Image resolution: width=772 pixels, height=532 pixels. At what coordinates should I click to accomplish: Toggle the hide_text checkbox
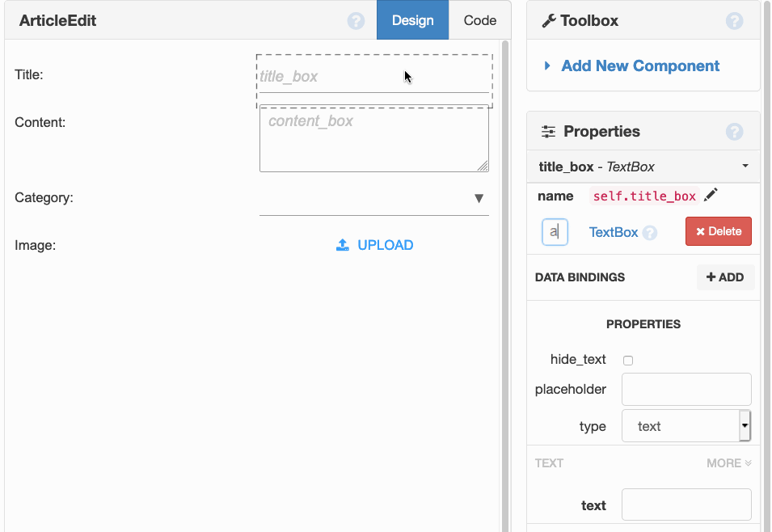click(x=628, y=361)
